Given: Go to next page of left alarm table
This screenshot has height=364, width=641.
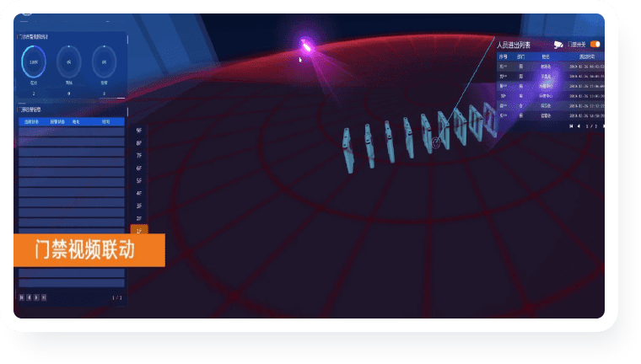Looking at the screenshot, I should click(36, 297).
